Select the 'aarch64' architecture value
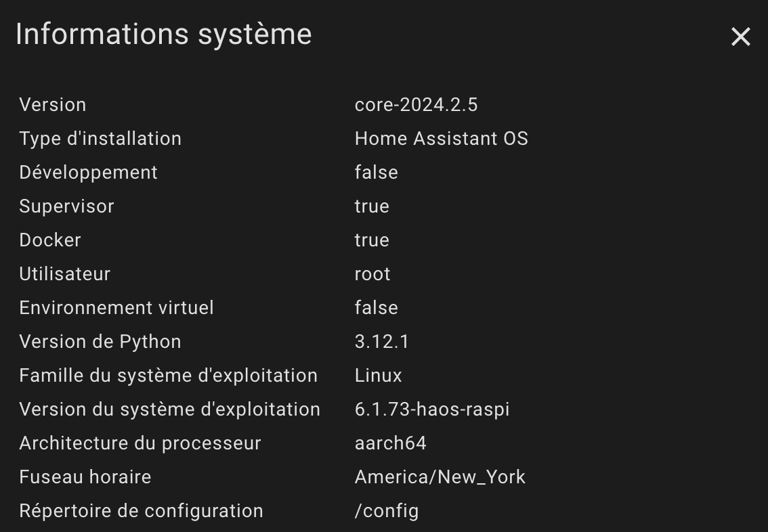This screenshot has height=532, width=768. click(390, 443)
